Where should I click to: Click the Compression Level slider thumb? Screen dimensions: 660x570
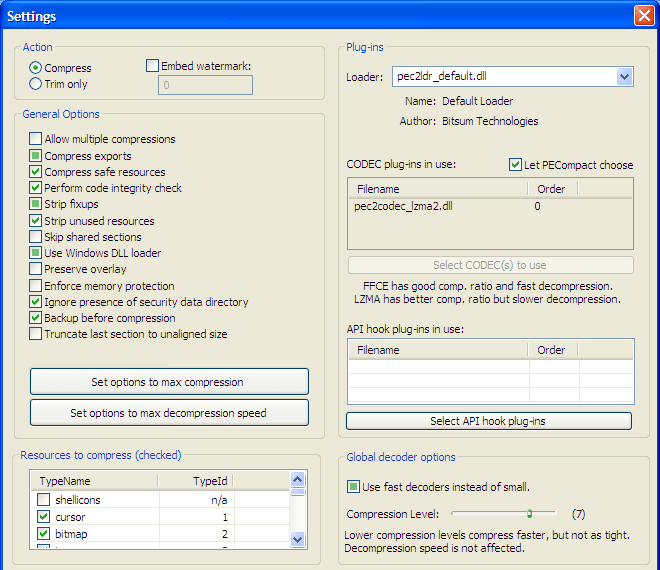pyautogui.click(x=530, y=513)
